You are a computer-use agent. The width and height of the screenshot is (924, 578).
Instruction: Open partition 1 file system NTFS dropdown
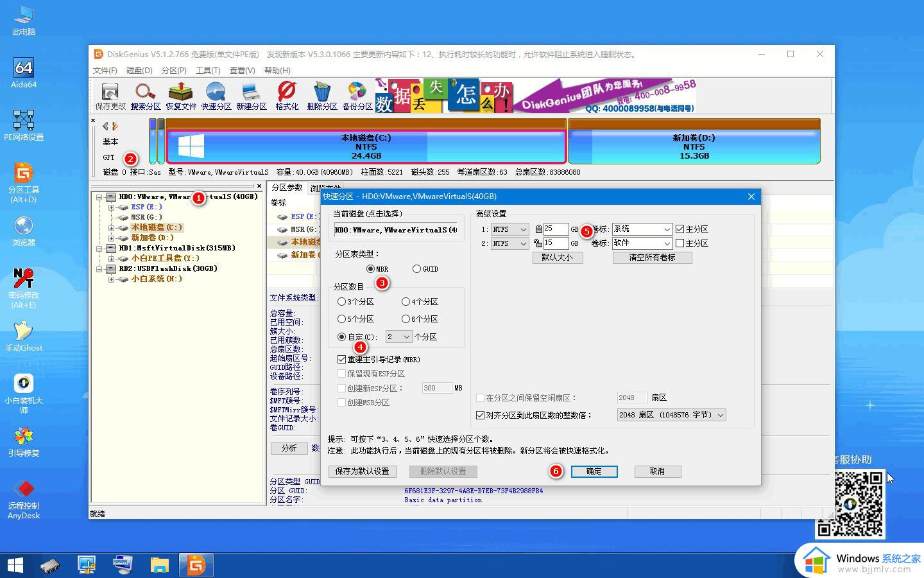click(x=509, y=229)
